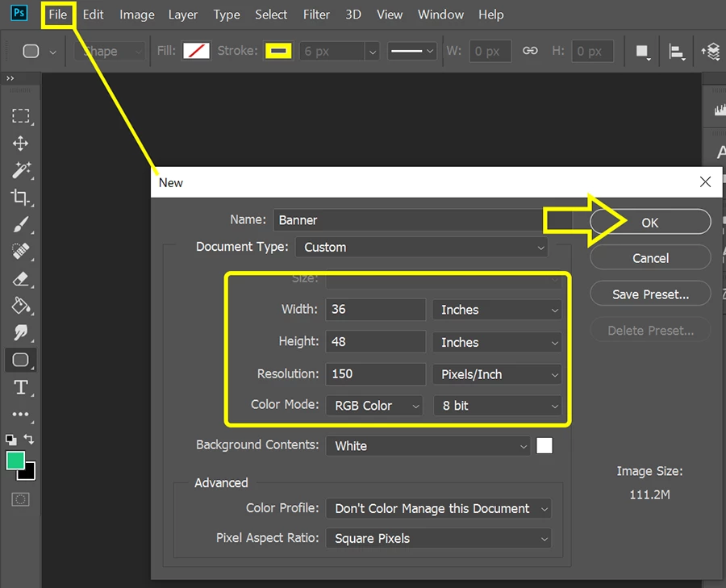Open the Shape tool mode dropdown
This screenshot has height=588, width=726.
(111, 51)
